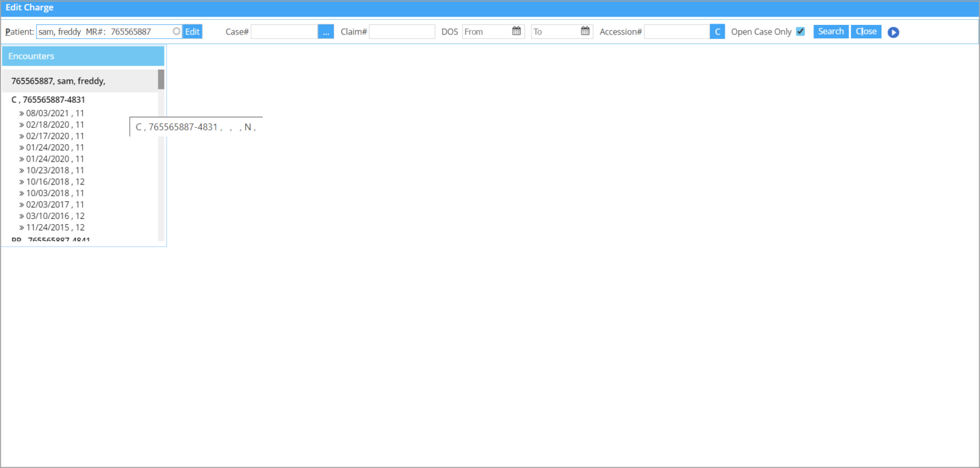
Task: Click the C button beside Accession#
Action: coord(717,32)
